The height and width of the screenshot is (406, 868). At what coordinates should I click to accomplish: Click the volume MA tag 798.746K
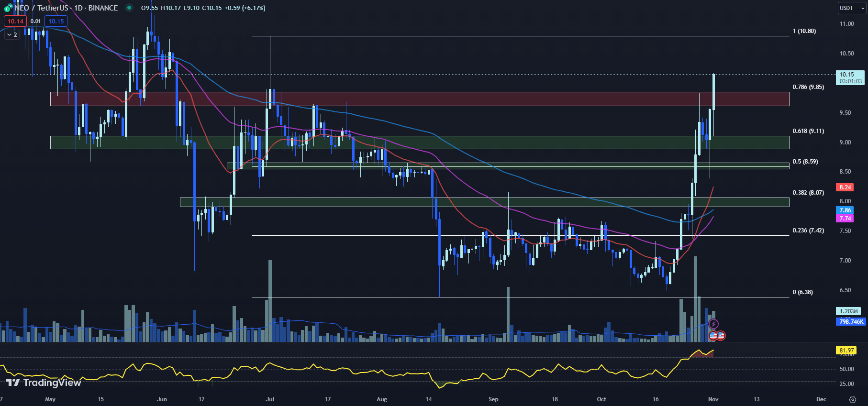pos(851,322)
